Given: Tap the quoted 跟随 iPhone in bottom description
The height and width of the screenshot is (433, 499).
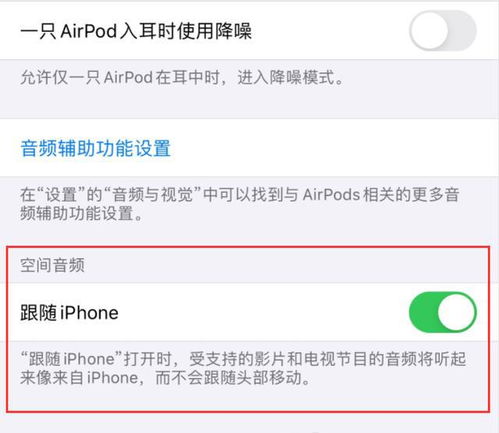Looking at the screenshot, I should coord(72,359).
